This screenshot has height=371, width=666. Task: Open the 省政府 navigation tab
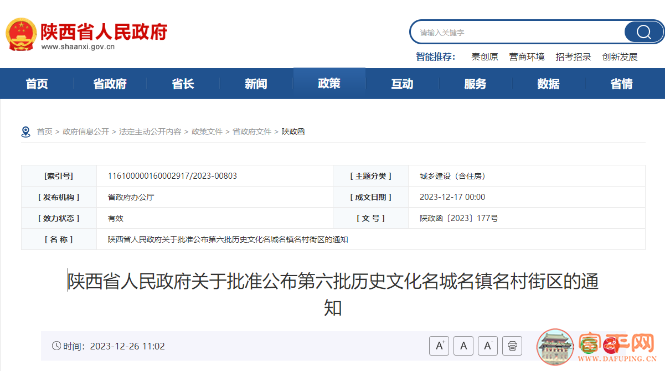click(110, 84)
